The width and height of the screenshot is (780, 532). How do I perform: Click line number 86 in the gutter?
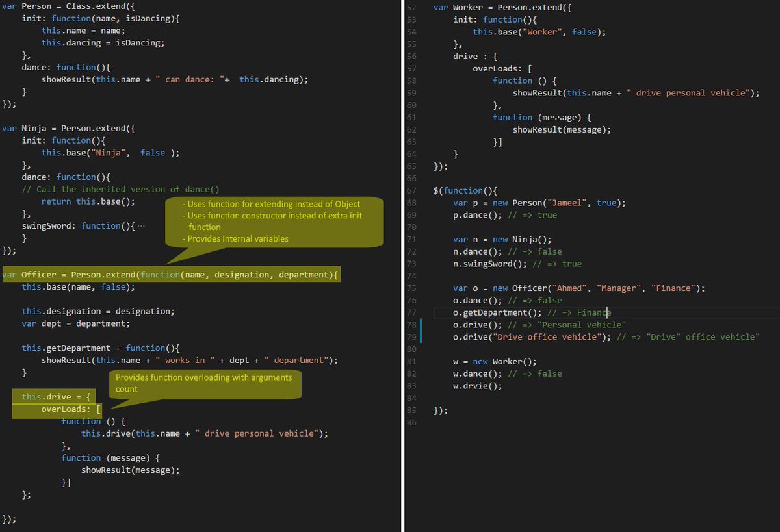[x=411, y=422]
